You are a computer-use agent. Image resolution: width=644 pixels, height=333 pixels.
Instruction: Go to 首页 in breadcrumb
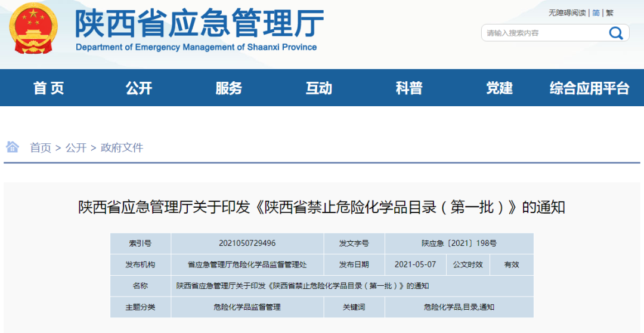(41, 147)
